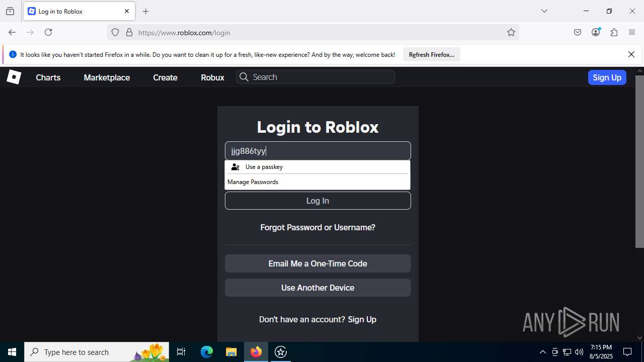Click the network icon in the system tray

[x=567, y=352]
